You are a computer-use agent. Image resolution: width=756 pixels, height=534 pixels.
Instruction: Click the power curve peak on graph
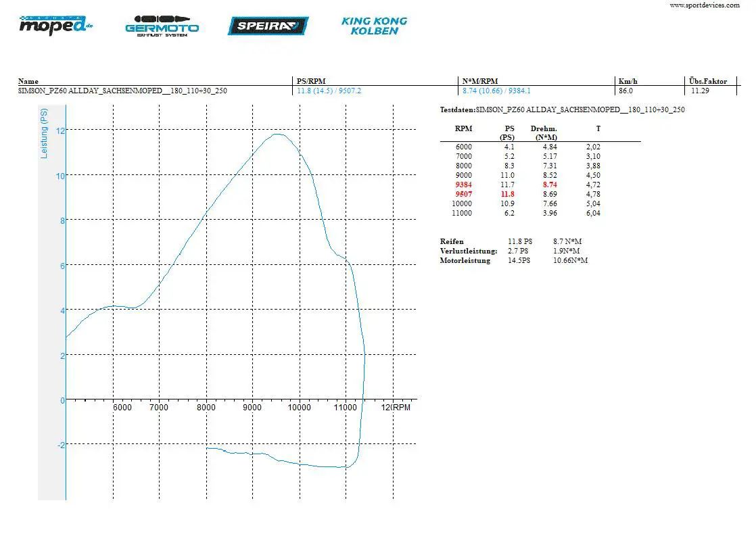pos(277,134)
